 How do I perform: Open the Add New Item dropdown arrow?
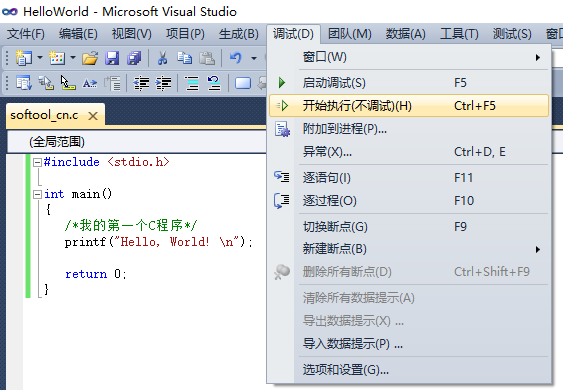pos(73,58)
